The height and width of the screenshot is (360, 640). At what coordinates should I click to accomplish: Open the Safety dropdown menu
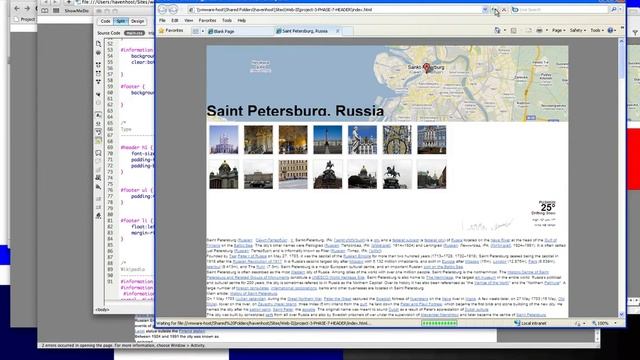pyautogui.click(x=578, y=30)
